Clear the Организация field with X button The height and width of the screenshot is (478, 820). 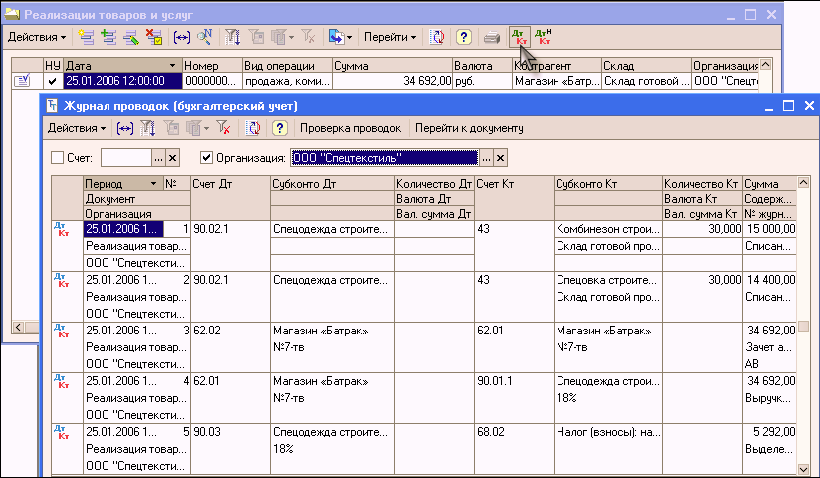(x=501, y=158)
